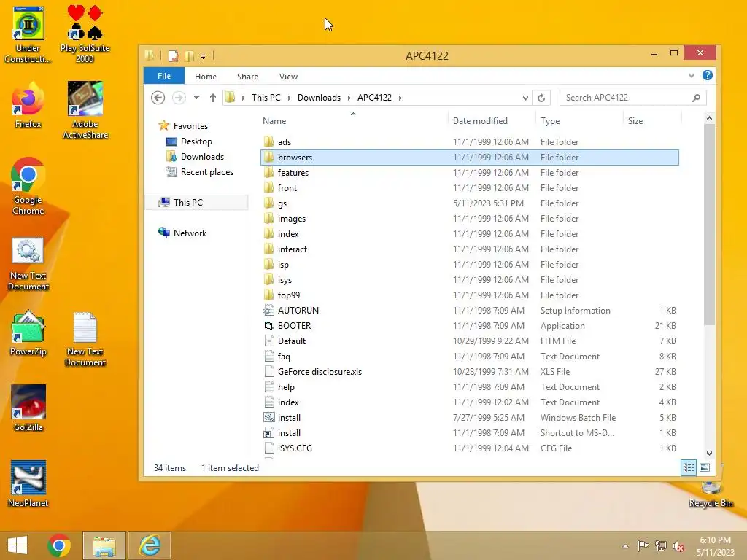Screen dimensions: 747x560
Task: Select the AUTORUN setup information file
Action: 470,311
